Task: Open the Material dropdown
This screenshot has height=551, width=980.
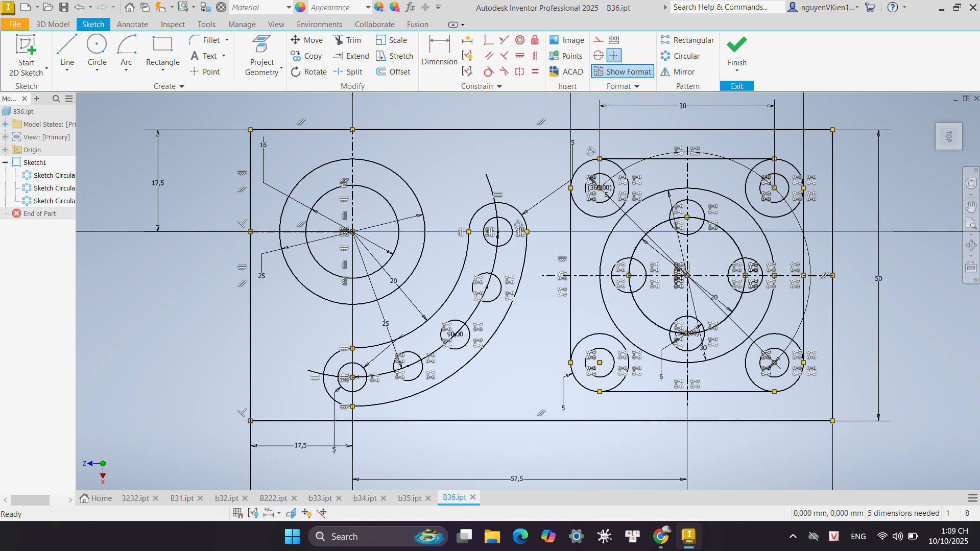Action: pos(289,8)
